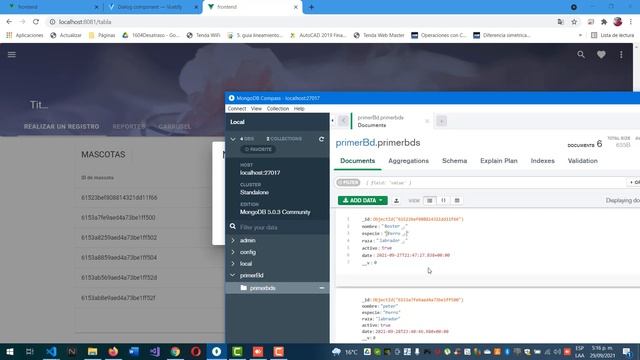The height and width of the screenshot is (360, 640).
Task: Refresh databases in Compass sidebar
Action: click(x=321, y=139)
